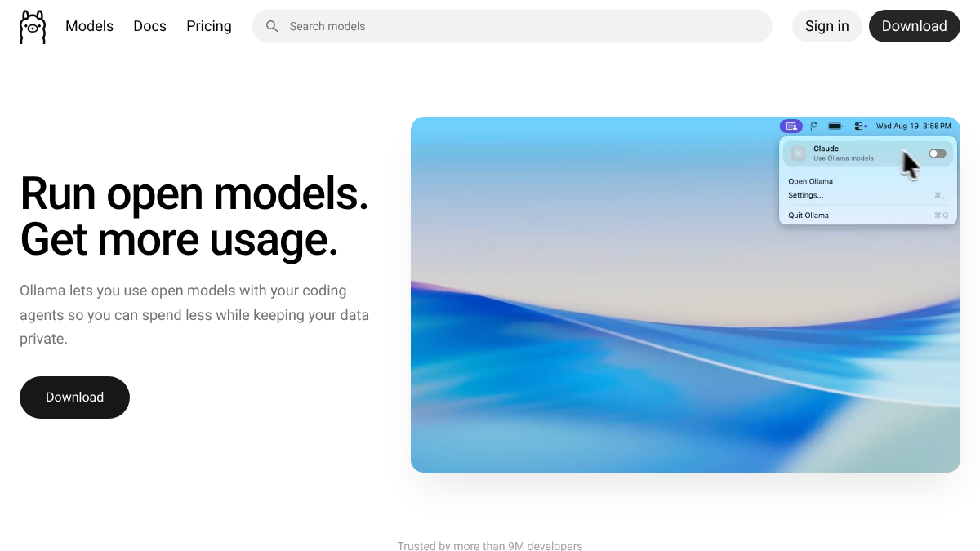Click 'Trusted by more than 9M developers' text

point(490,545)
